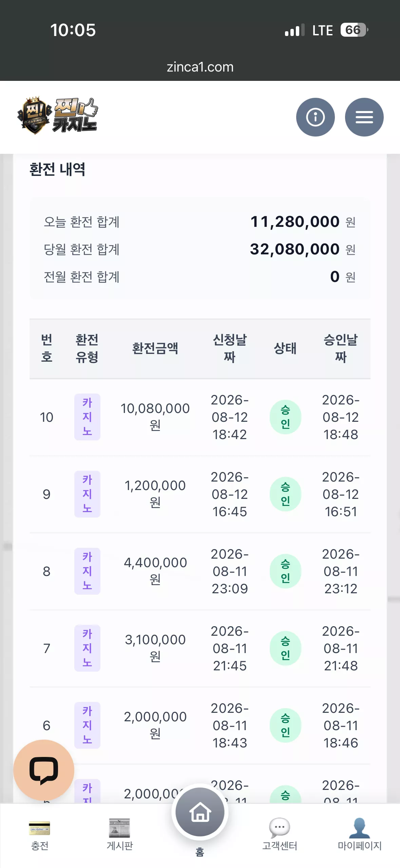The height and width of the screenshot is (868, 400).
Task: Tap the info circle icon in header
Action: [315, 117]
